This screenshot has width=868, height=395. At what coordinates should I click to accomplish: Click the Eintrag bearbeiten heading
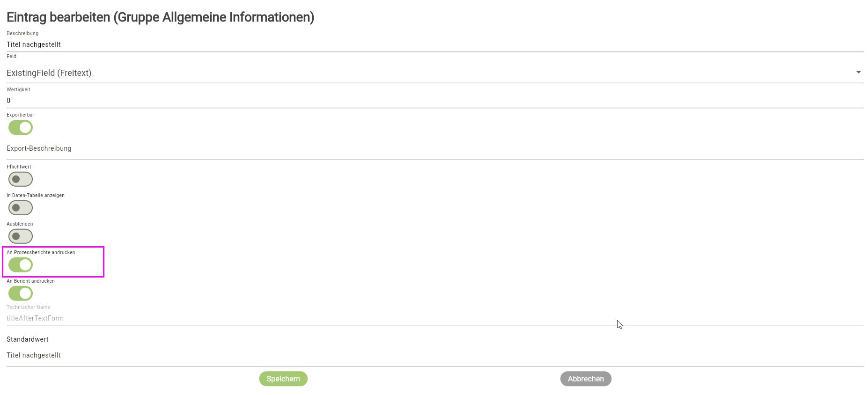[160, 17]
